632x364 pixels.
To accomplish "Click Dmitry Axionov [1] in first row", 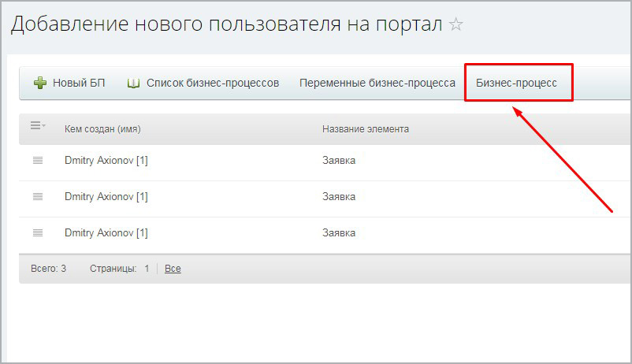I will 106,160.
